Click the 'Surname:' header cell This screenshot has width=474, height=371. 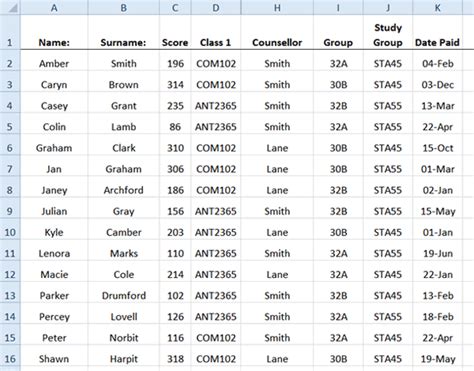coord(124,32)
